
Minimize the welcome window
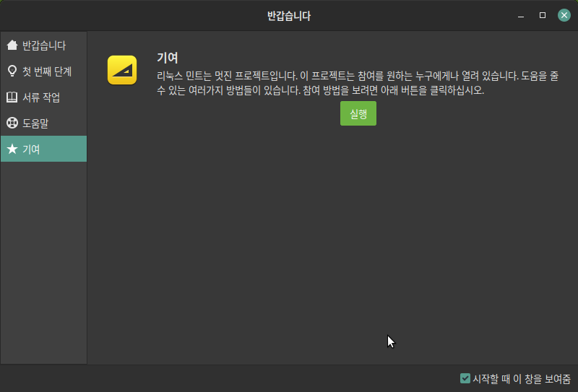(x=521, y=15)
